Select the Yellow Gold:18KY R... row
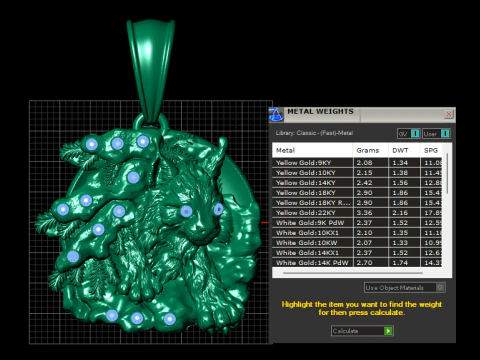 coord(357,203)
